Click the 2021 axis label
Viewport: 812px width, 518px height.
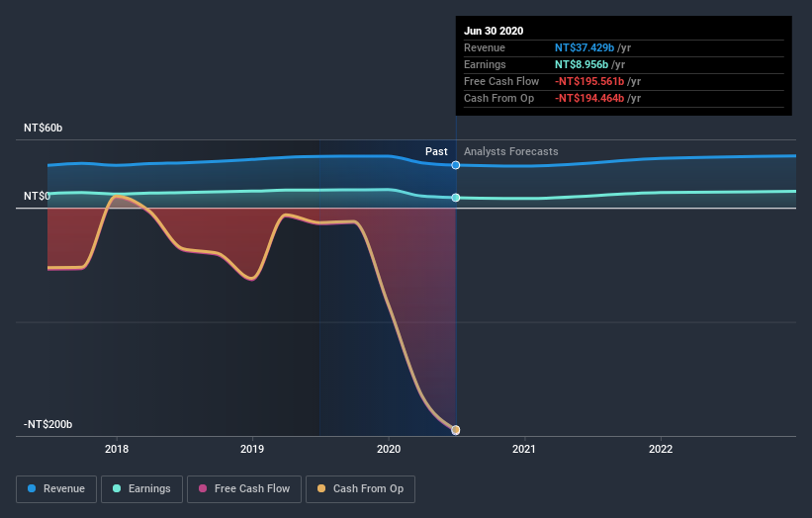click(x=524, y=449)
